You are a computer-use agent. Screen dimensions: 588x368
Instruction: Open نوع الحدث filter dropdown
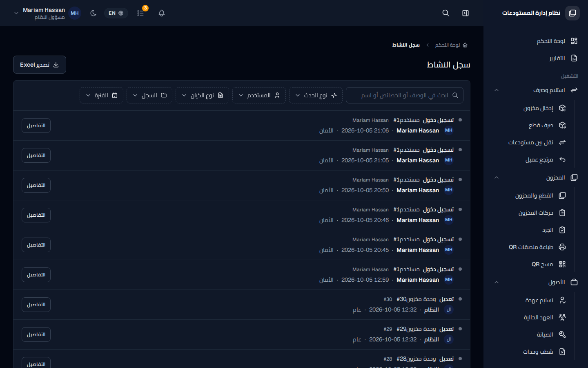316,95
